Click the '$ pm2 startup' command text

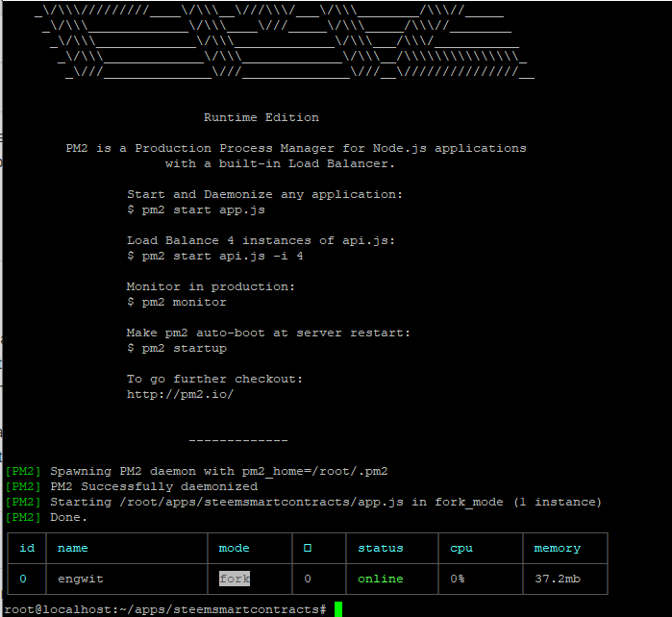tap(177, 348)
